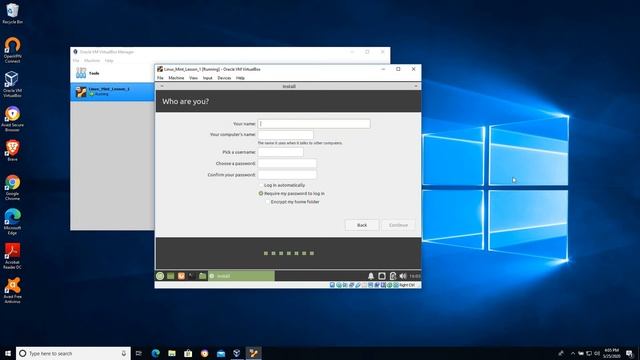640x360 pixels.
Task: Click the Continue button in the installer
Action: 398,225
